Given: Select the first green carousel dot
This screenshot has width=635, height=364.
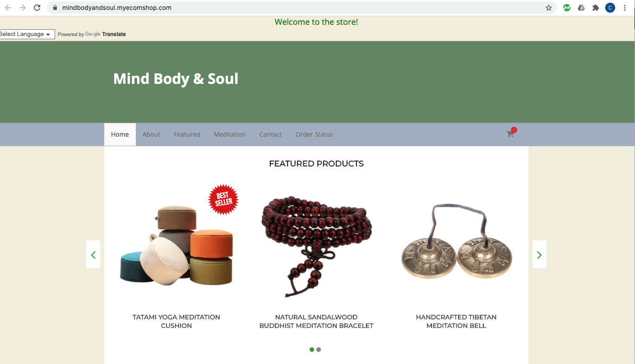Looking at the screenshot, I should (x=312, y=350).
